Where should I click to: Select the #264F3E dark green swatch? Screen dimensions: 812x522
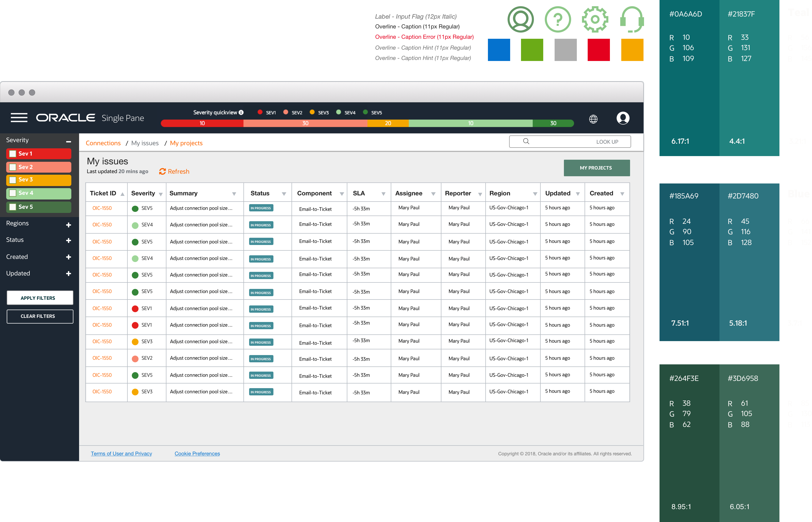689,443
